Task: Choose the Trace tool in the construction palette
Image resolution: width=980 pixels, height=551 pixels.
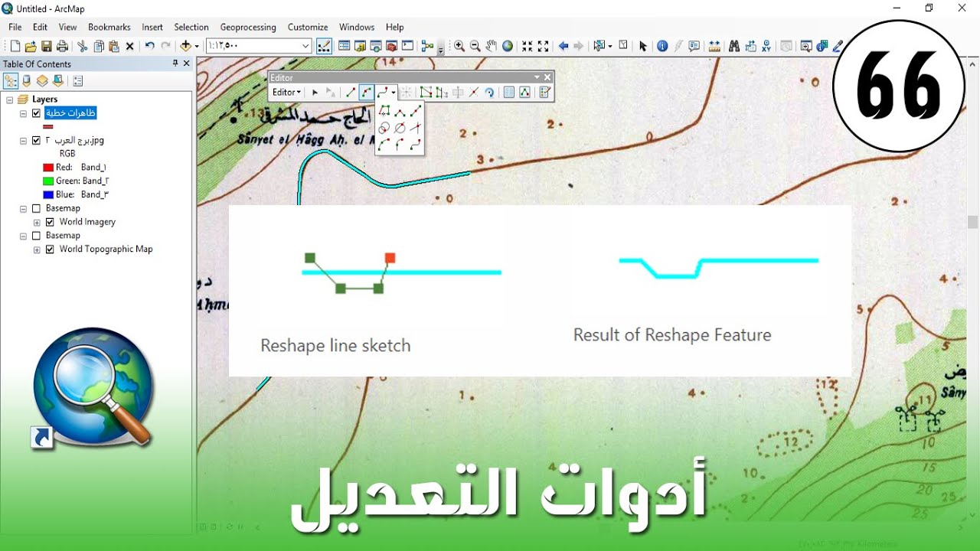Action: [384, 111]
